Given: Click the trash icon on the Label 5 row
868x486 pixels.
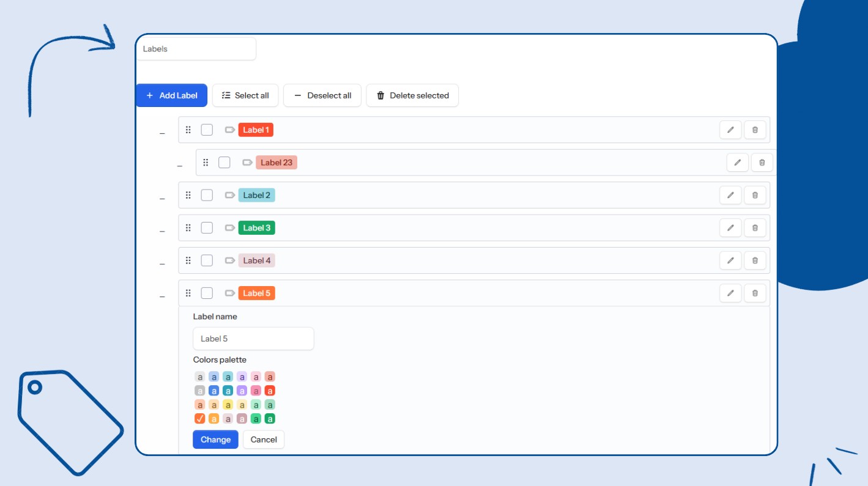Looking at the screenshot, I should coord(755,293).
